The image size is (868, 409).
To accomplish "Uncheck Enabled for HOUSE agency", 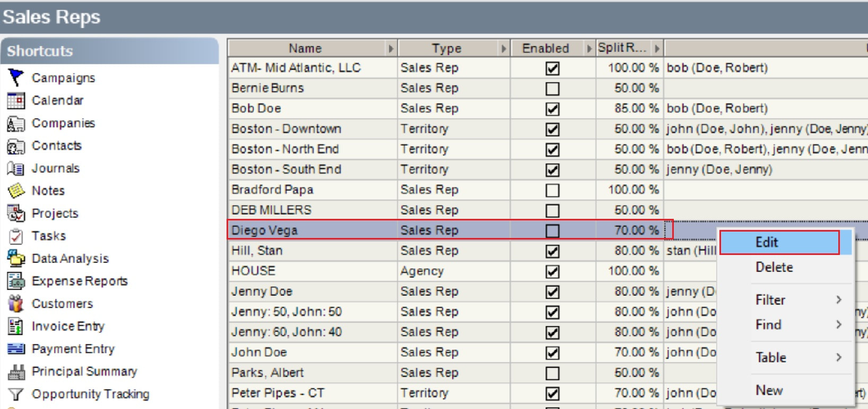I will coord(552,272).
